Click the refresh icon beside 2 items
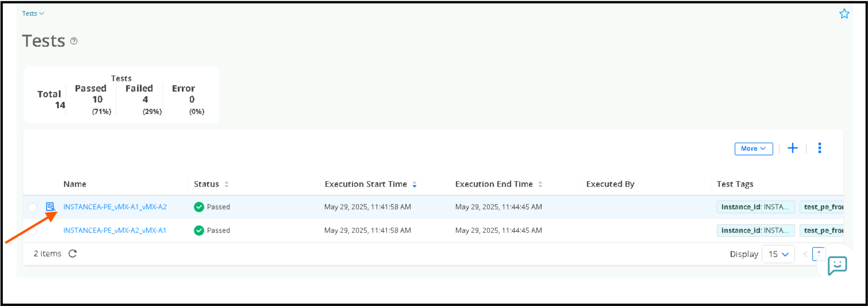This screenshot has width=868, height=306. click(x=73, y=254)
